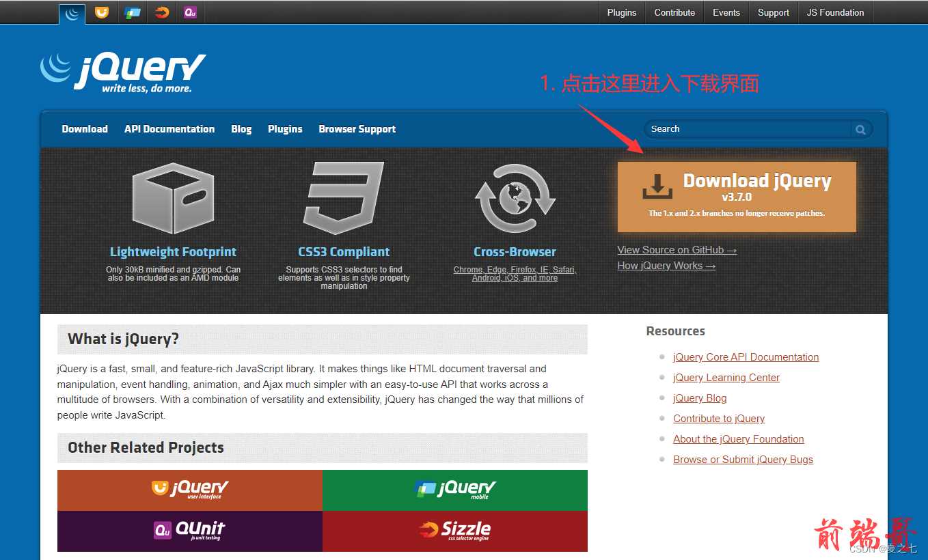
Task: Open the jQuery UI project tile
Action: tap(190, 490)
